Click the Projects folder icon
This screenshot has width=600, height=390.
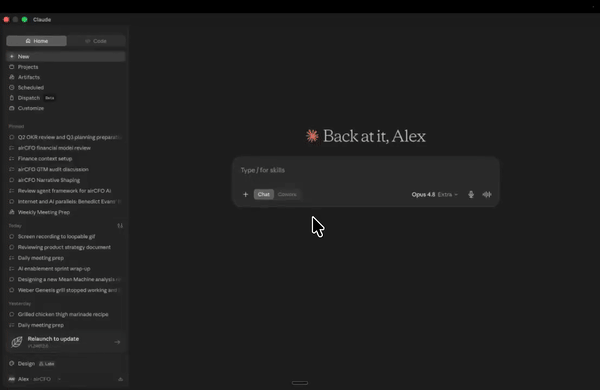click(11, 67)
